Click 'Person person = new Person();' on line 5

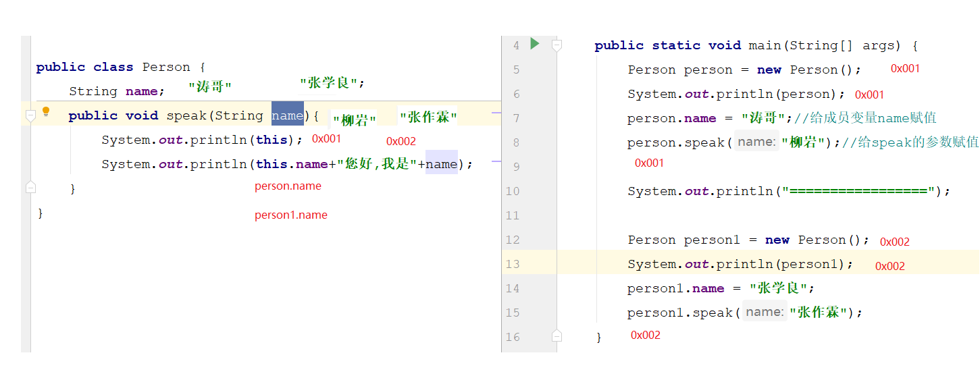coord(744,70)
